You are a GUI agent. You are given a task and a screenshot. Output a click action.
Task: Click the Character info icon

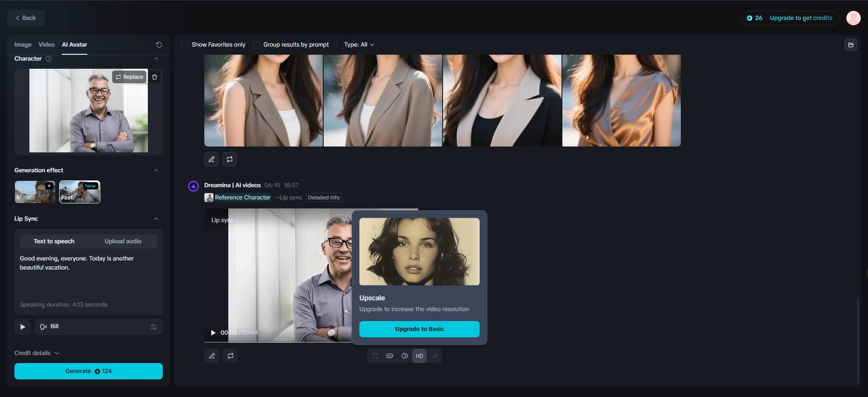(x=49, y=59)
